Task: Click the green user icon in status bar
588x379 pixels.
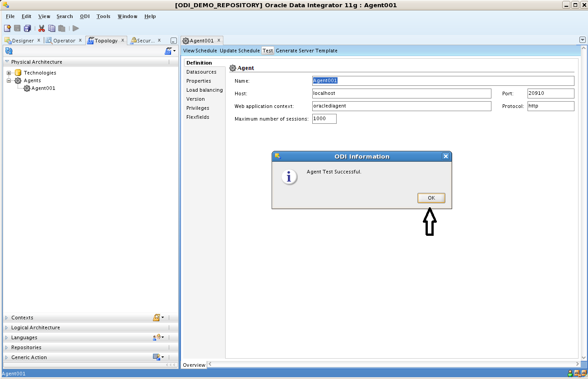Action: coord(570,374)
